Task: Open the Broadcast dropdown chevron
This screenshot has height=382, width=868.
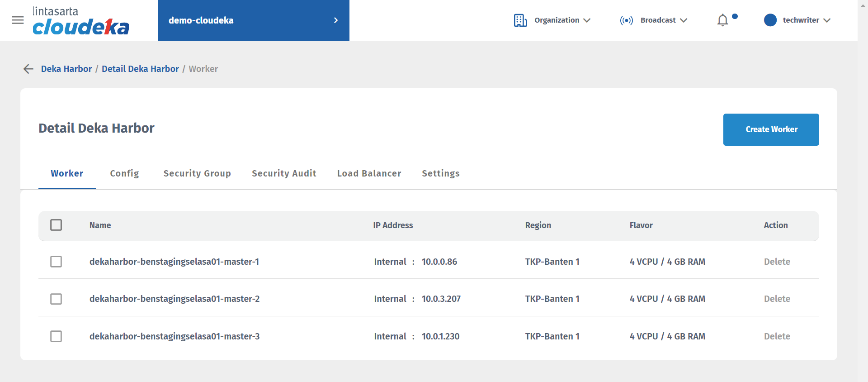Action: tap(684, 20)
